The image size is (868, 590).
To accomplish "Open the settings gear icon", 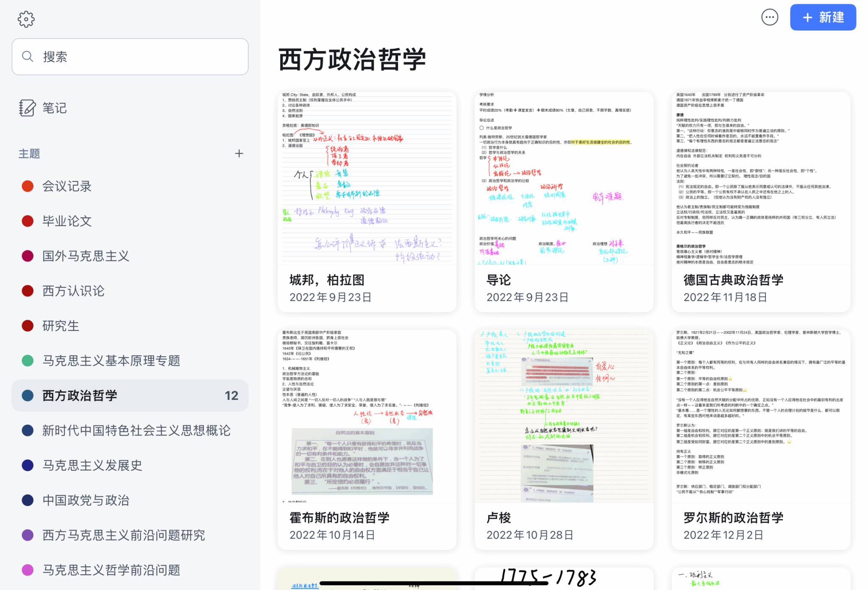I will point(26,19).
